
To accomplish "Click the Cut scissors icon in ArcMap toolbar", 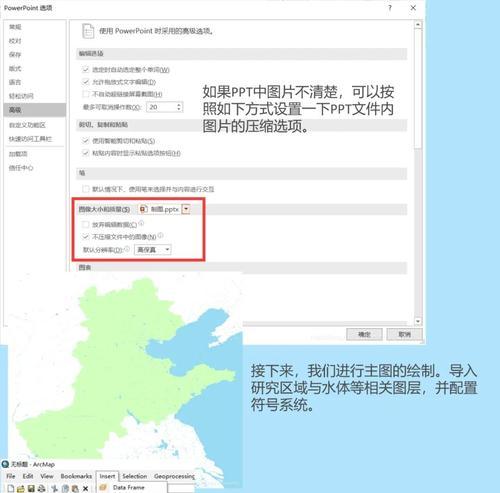I will click(x=54, y=488).
